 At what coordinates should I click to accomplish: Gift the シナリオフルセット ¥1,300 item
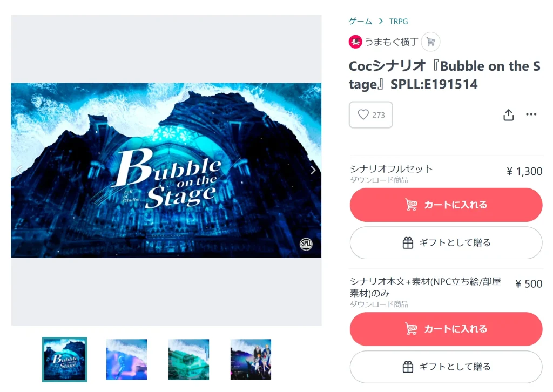446,243
